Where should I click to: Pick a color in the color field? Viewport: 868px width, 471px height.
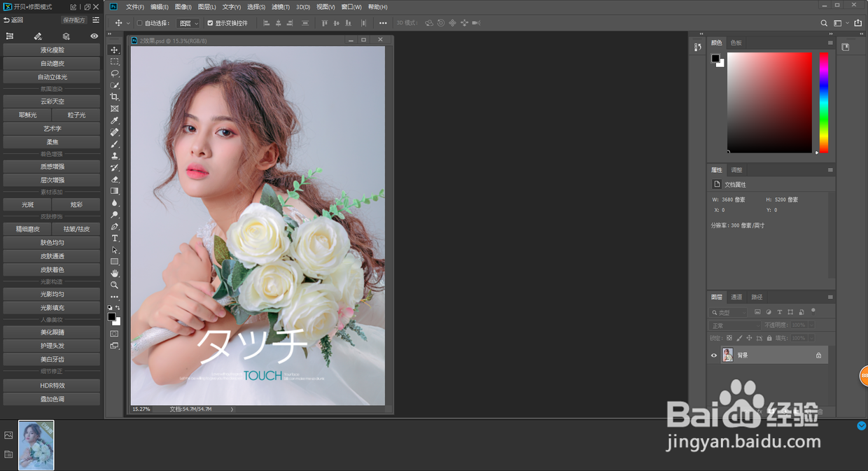point(769,103)
